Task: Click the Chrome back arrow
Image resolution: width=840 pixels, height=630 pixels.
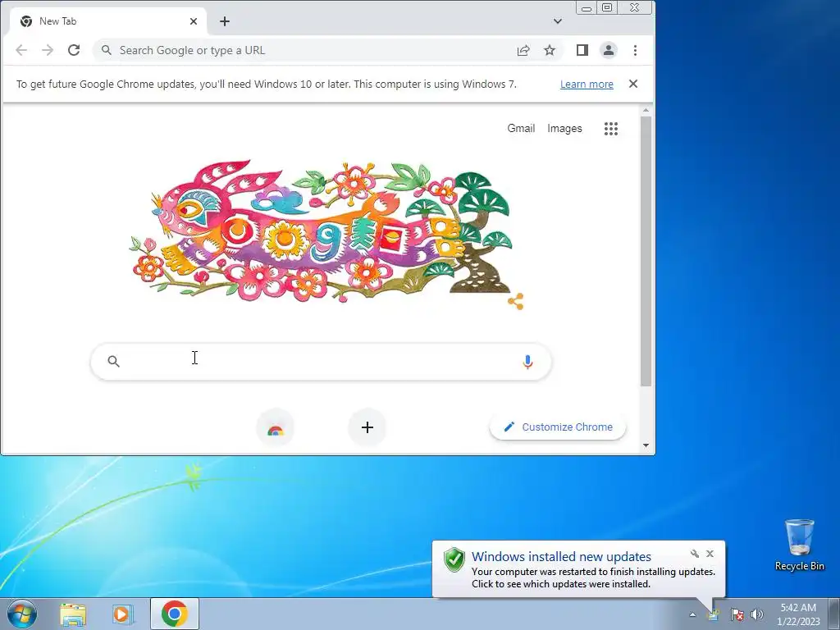Action: tap(21, 50)
